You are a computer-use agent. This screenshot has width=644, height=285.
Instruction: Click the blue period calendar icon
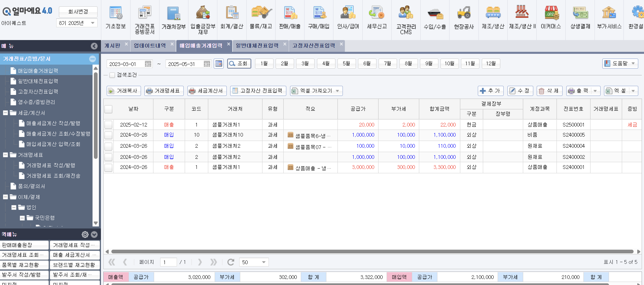pyautogui.click(x=219, y=64)
